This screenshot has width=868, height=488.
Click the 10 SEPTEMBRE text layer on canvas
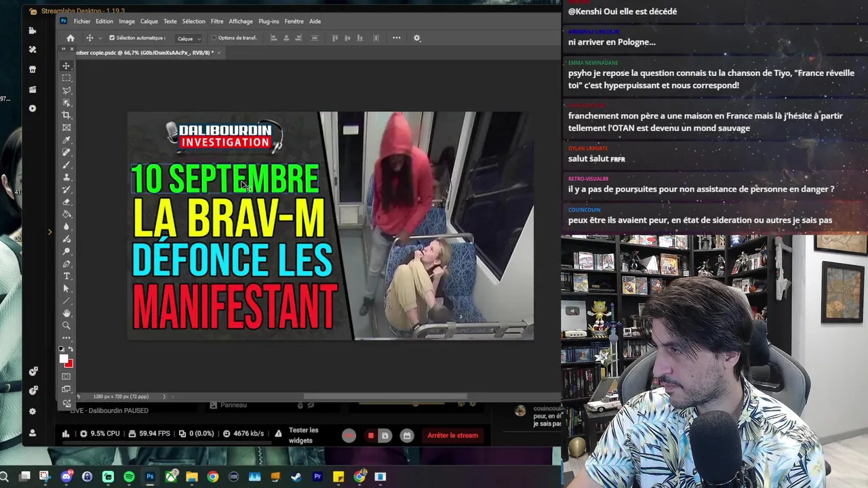coord(224,179)
